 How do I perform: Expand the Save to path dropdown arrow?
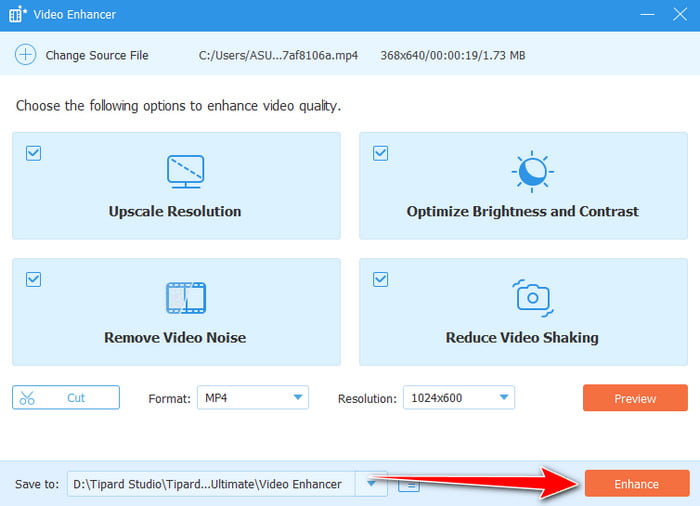pos(372,484)
